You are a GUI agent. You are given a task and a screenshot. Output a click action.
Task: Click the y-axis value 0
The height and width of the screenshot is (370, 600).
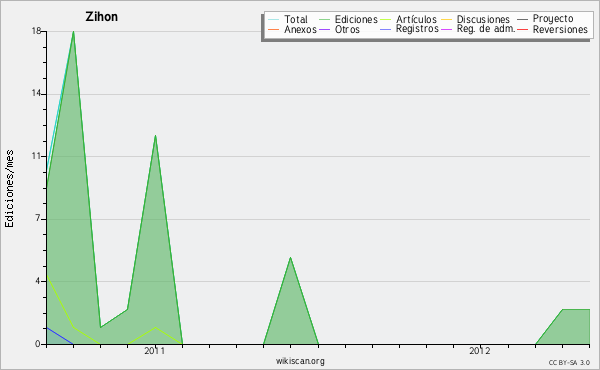tap(38, 344)
